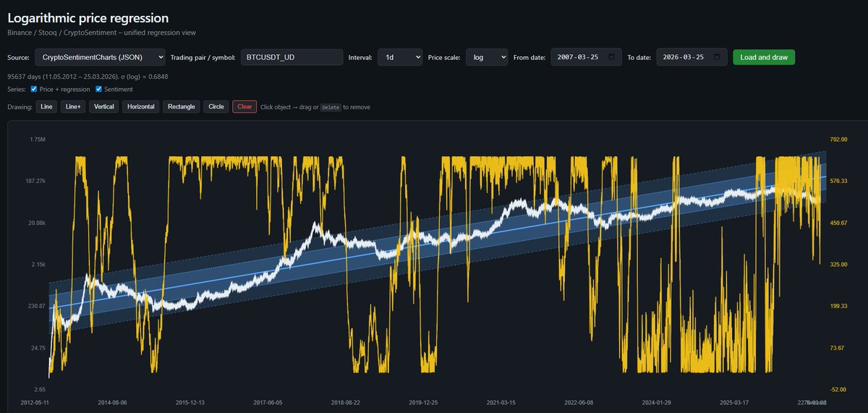Click the 576.33 sentiment axis label

(838, 181)
